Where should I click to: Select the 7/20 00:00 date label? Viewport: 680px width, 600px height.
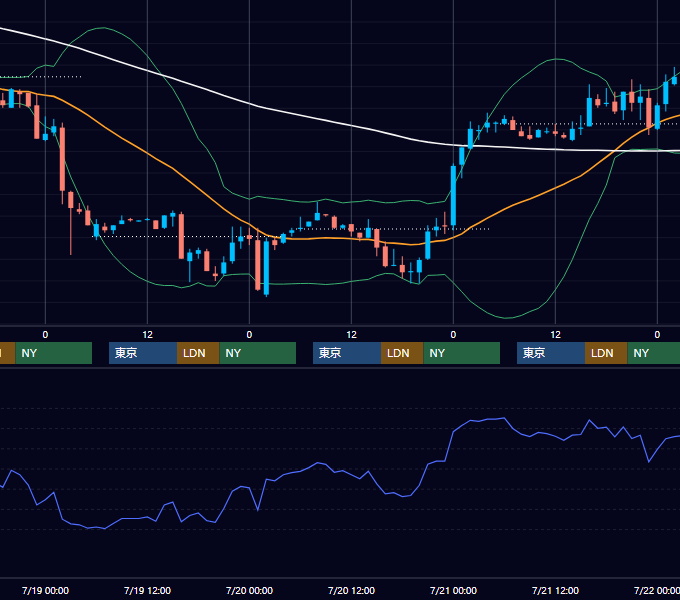[x=249, y=590]
